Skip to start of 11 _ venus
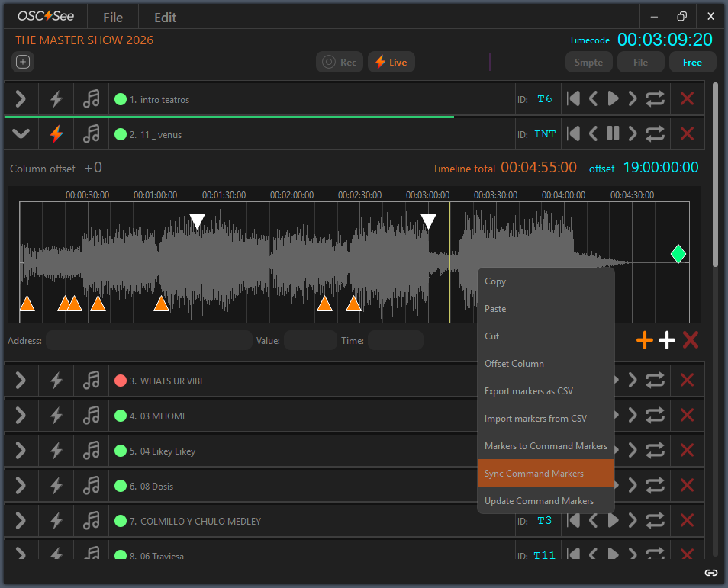 (x=574, y=133)
